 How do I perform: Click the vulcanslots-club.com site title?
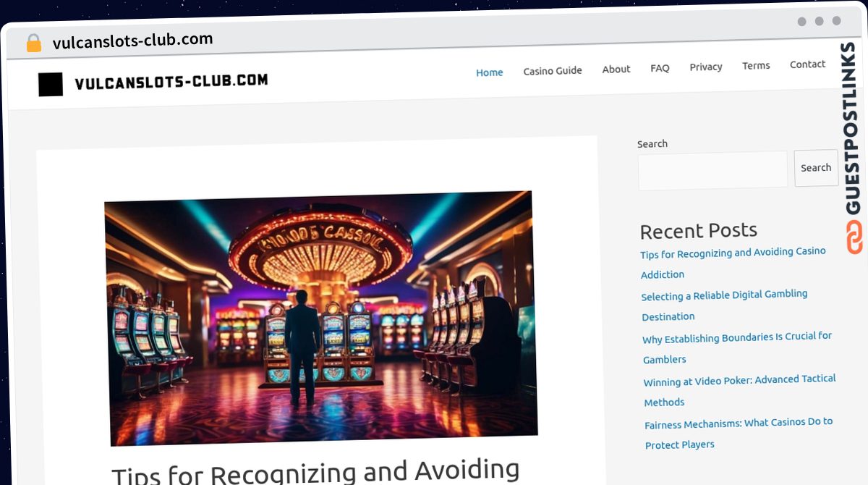171,82
